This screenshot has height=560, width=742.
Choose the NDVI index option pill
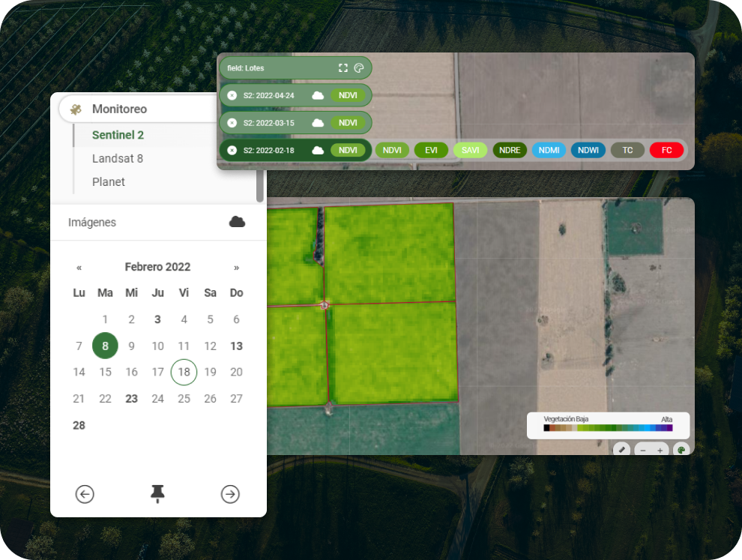click(392, 151)
